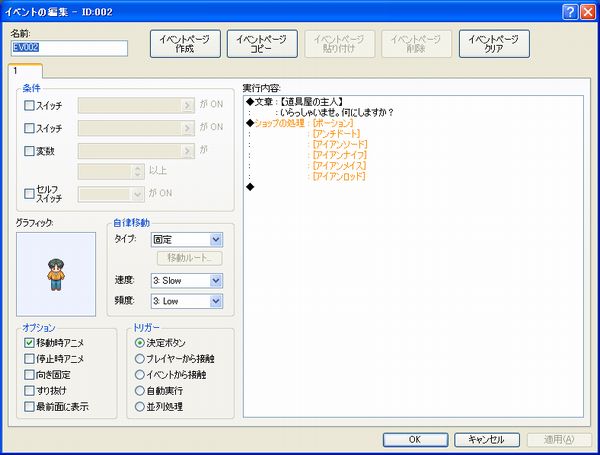Select the 名前 input field with EV002
Viewport: 600px width, 455px height.
[69, 48]
